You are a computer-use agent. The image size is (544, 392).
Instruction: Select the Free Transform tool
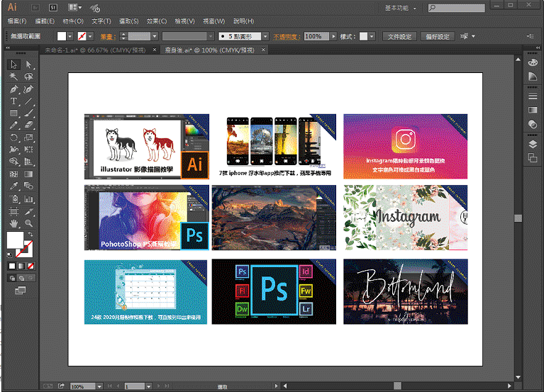(x=28, y=150)
